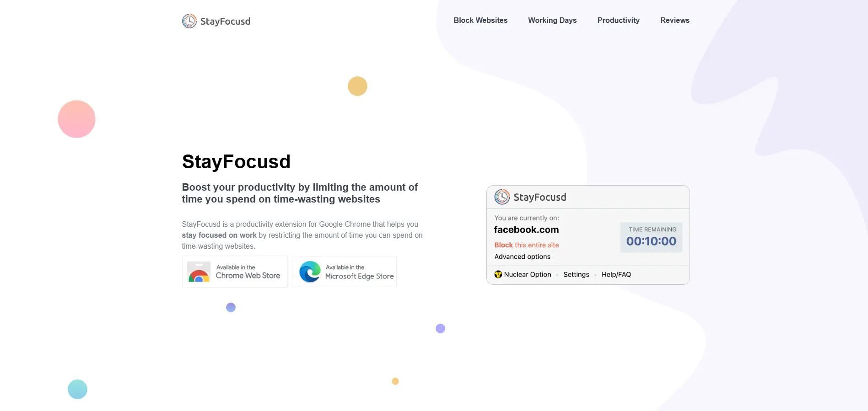
Task: Click the facebook.com domain text
Action: [526, 230]
